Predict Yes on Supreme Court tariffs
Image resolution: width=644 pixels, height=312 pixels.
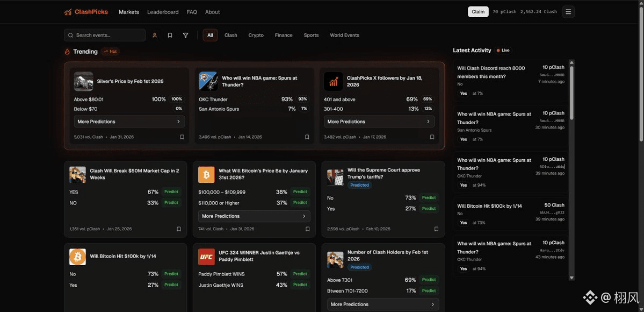click(x=429, y=208)
